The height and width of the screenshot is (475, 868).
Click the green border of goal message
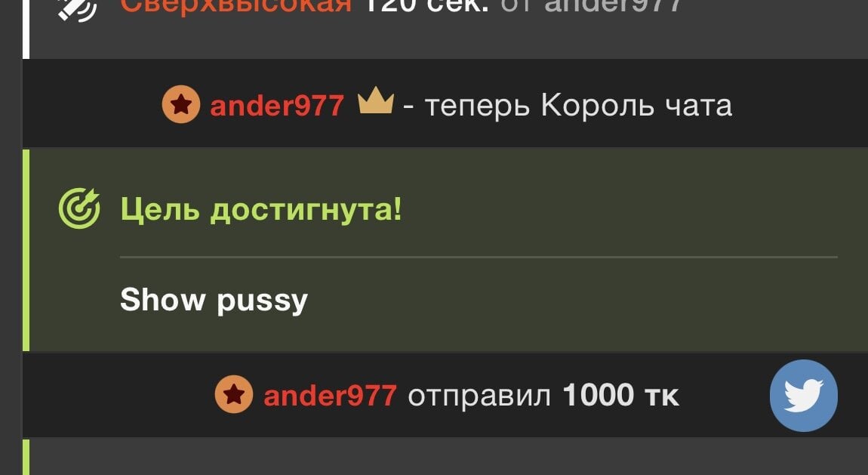[x=26, y=250]
